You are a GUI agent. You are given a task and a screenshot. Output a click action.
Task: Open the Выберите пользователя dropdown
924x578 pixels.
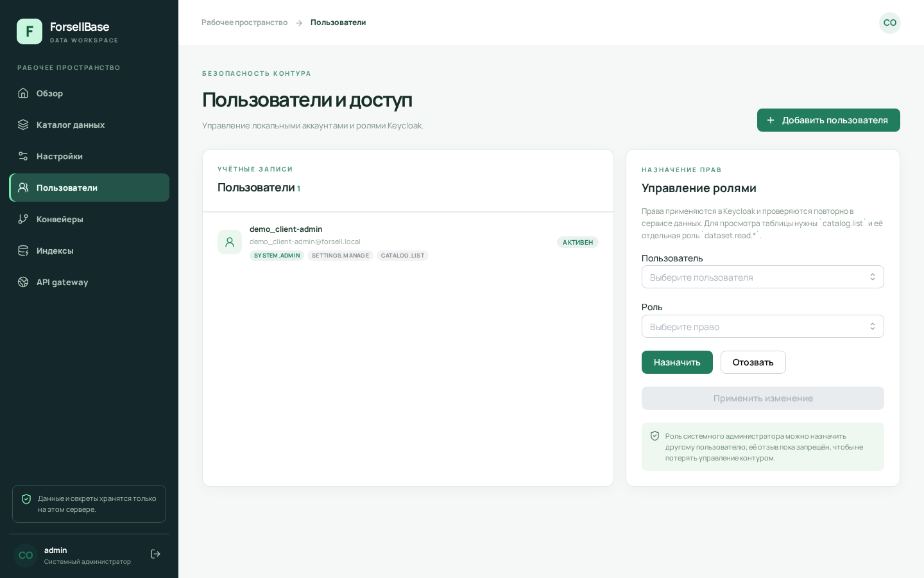763,277
